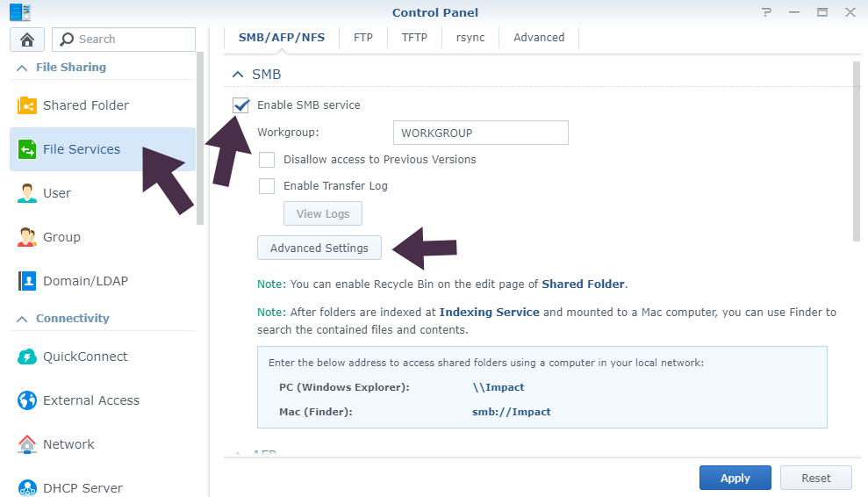Click the main panel vertical scrollbar
Viewport: 868px width, 497px height.
coord(857,149)
